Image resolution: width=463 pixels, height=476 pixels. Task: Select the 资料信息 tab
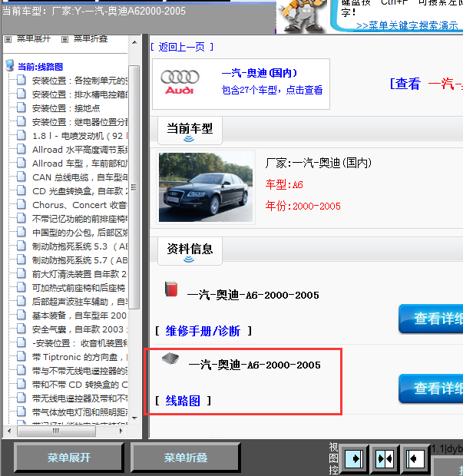point(190,251)
